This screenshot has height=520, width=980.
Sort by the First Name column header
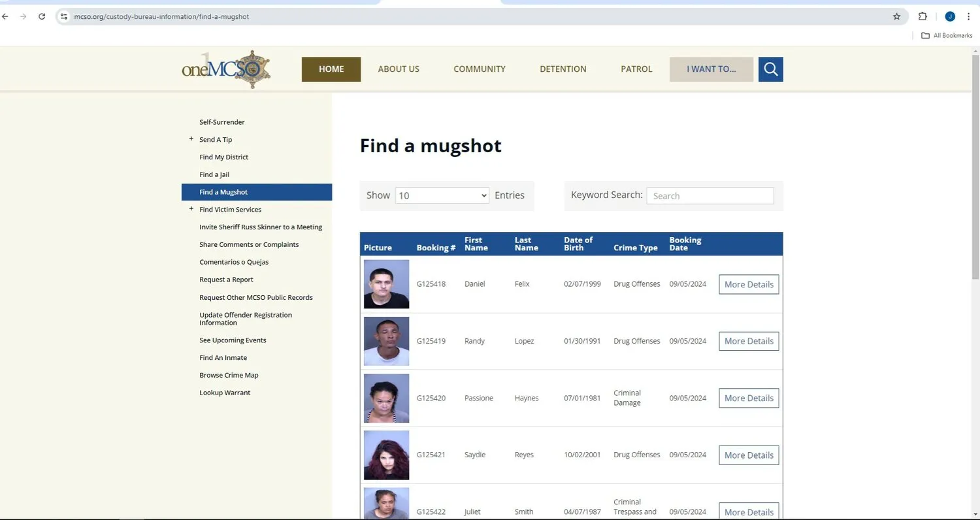(476, 244)
